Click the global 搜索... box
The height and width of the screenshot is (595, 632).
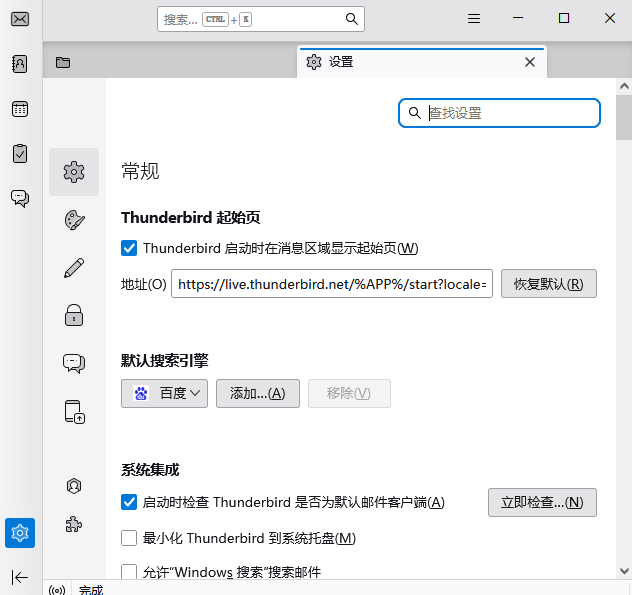(261, 19)
